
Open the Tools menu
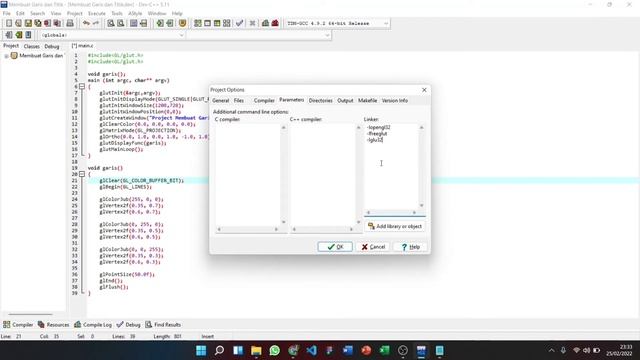point(117,13)
